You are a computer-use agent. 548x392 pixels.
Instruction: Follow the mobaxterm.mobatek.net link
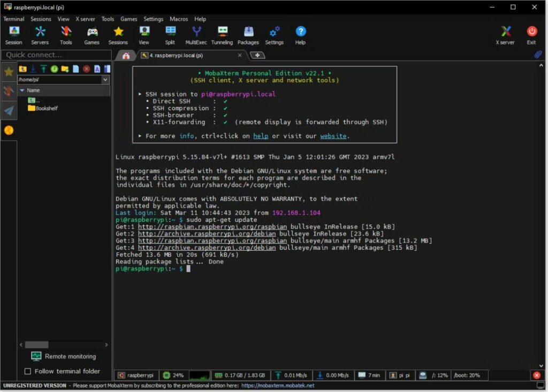278,386
